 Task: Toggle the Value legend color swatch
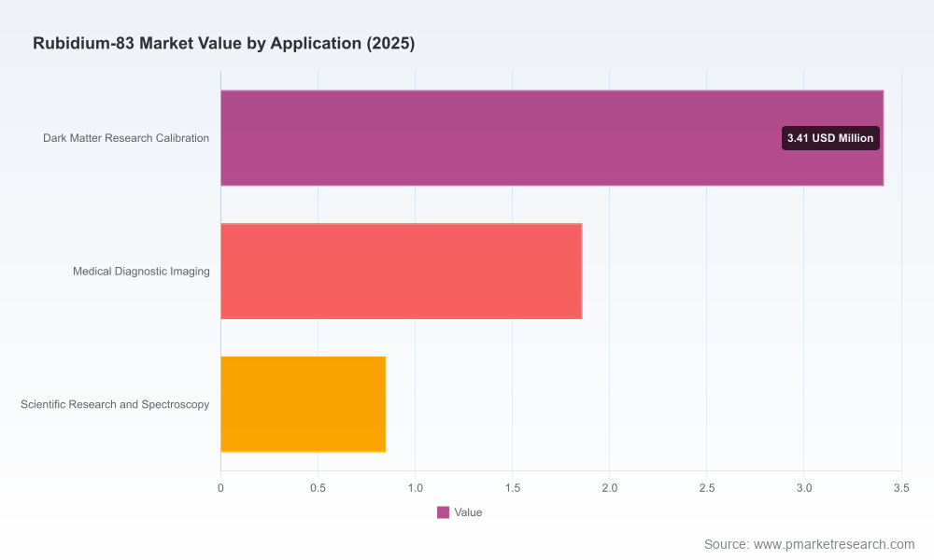click(443, 512)
